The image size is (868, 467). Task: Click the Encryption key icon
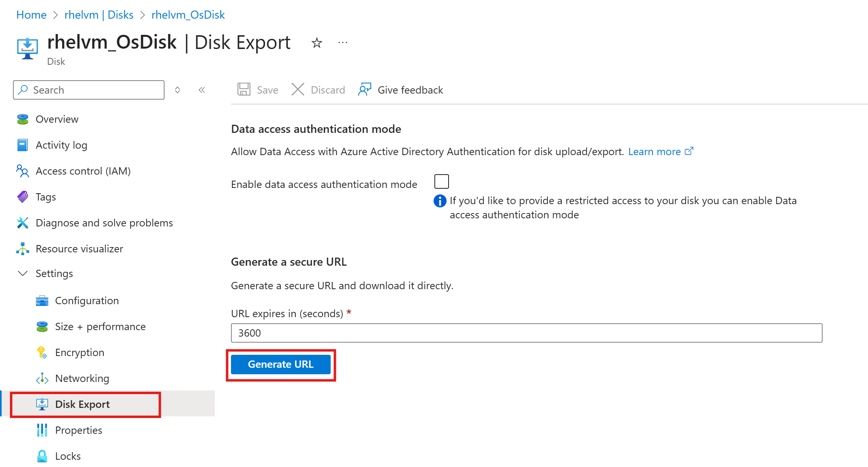coord(42,352)
